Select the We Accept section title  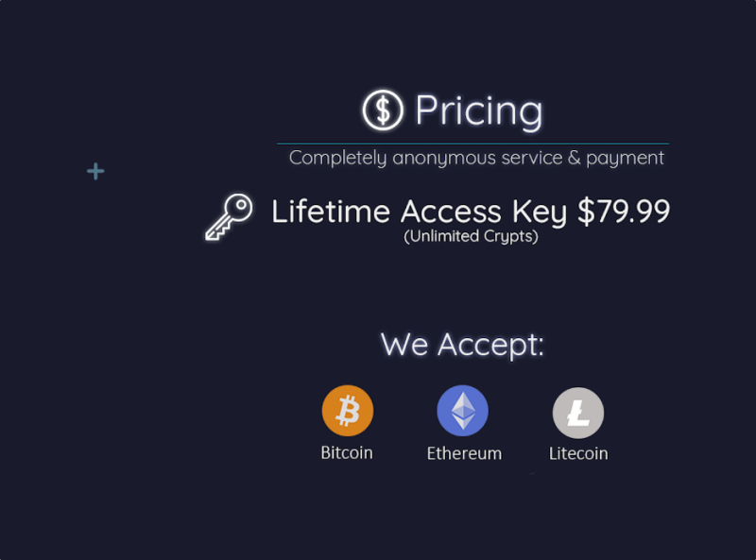462,346
